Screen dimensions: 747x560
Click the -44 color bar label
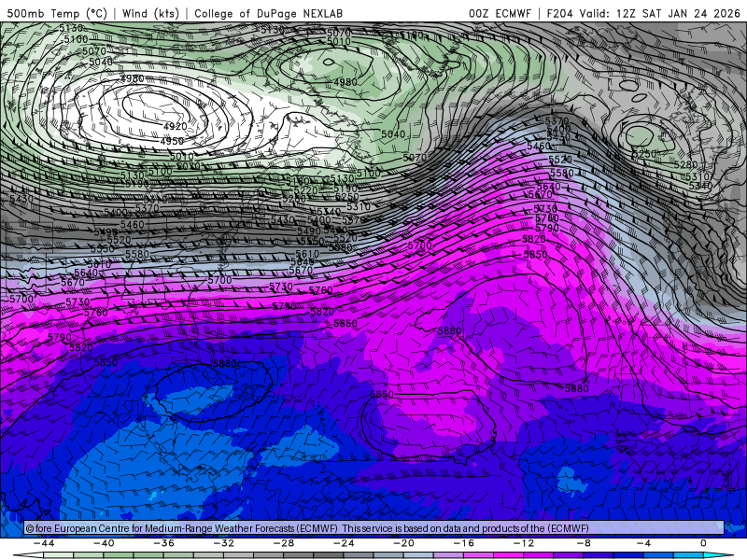point(44,543)
